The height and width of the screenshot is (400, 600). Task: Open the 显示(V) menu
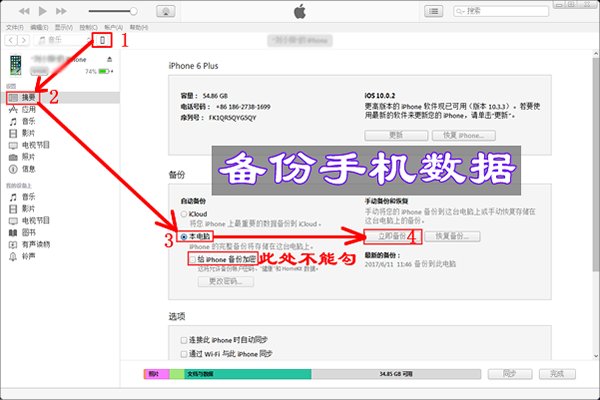pyautogui.click(x=64, y=27)
